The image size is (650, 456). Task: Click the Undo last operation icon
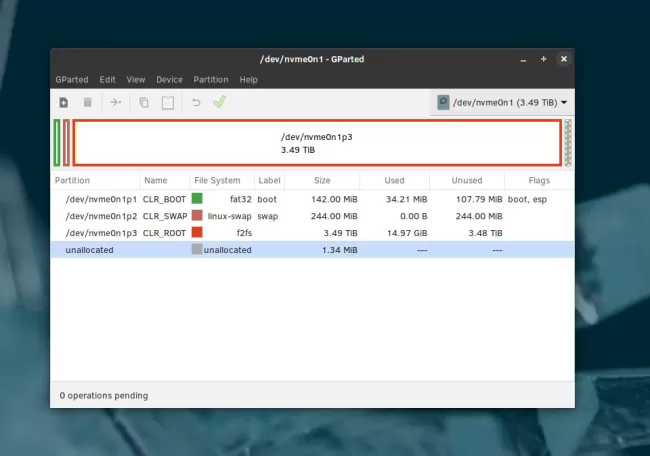pyautogui.click(x=196, y=102)
